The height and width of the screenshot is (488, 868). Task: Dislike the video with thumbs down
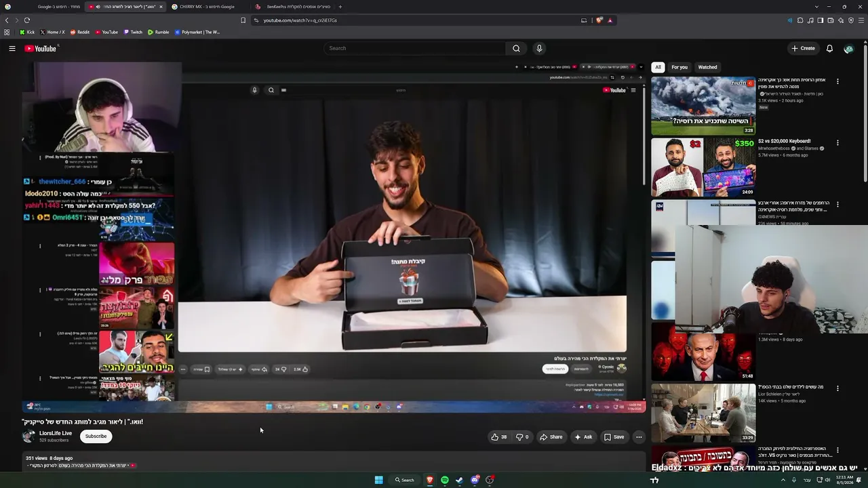coord(522,437)
